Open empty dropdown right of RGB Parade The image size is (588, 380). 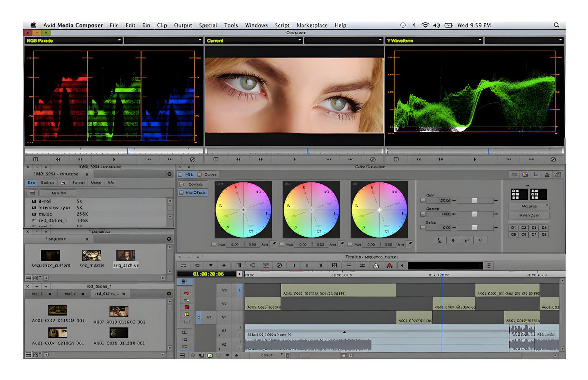163,40
